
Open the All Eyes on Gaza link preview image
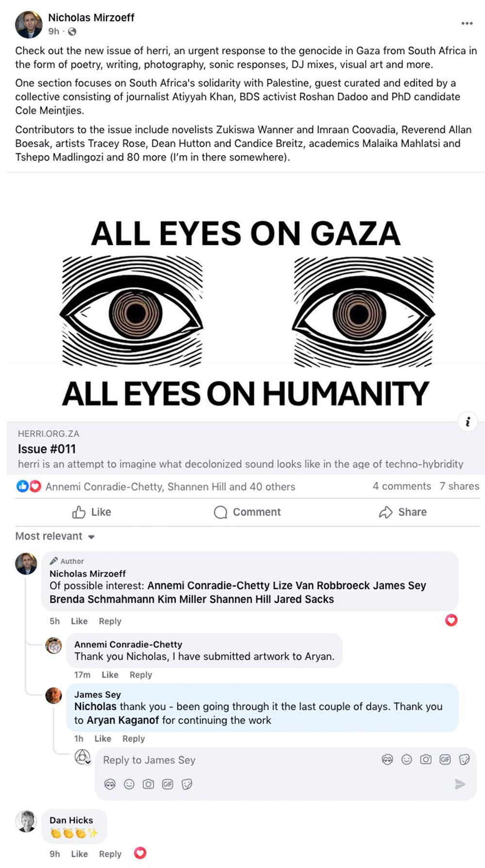click(x=246, y=297)
